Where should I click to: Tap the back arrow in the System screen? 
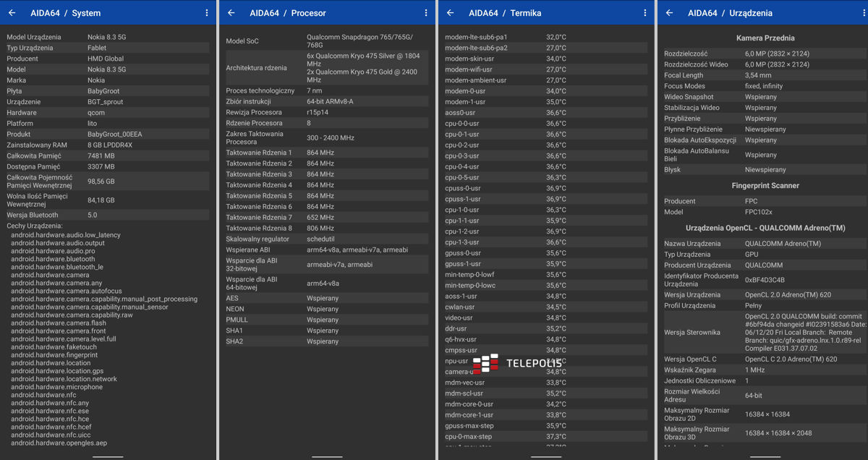tap(12, 13)
